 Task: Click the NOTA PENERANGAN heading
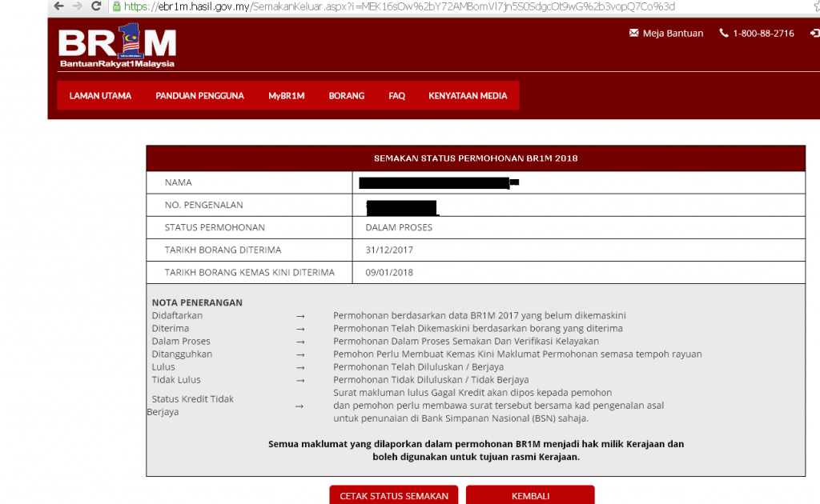coord(197,302)
